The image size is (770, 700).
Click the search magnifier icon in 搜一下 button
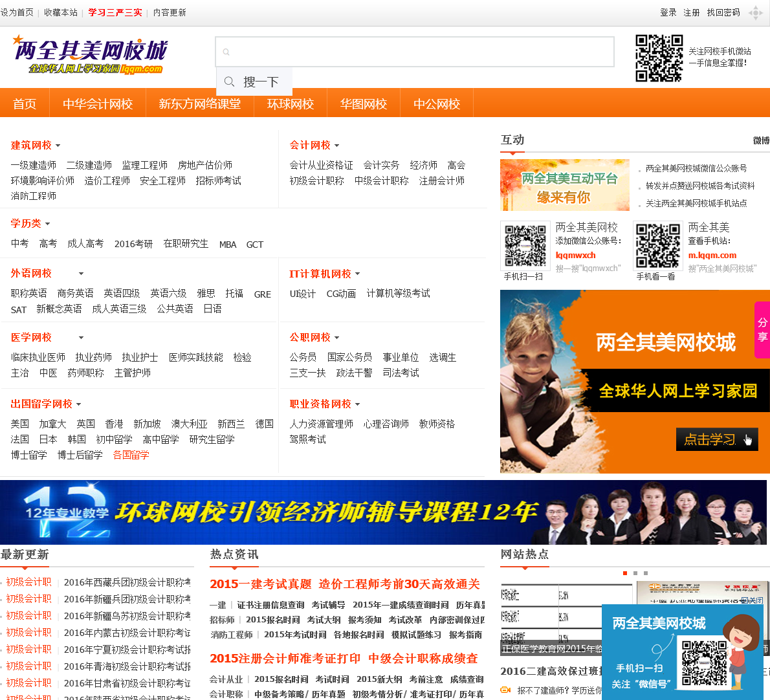[x=229, y=82]
